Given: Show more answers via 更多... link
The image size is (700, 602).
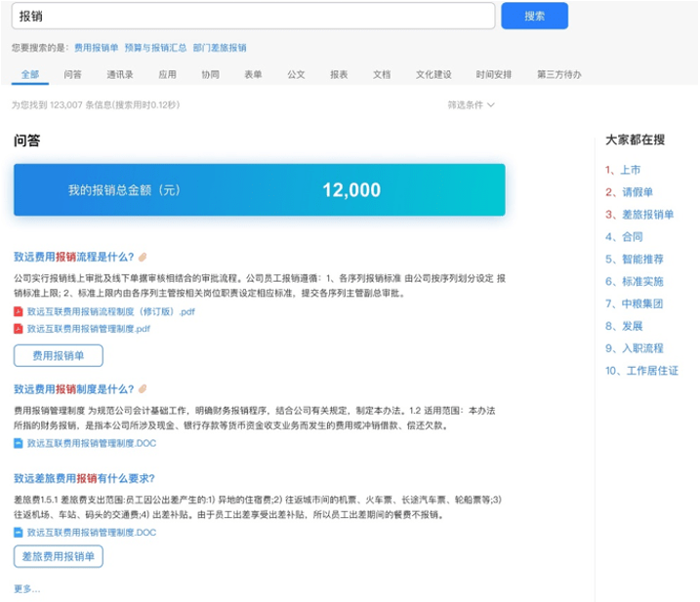Looking at the screenshot, I should pyautogui.click(x=27, y=588).
